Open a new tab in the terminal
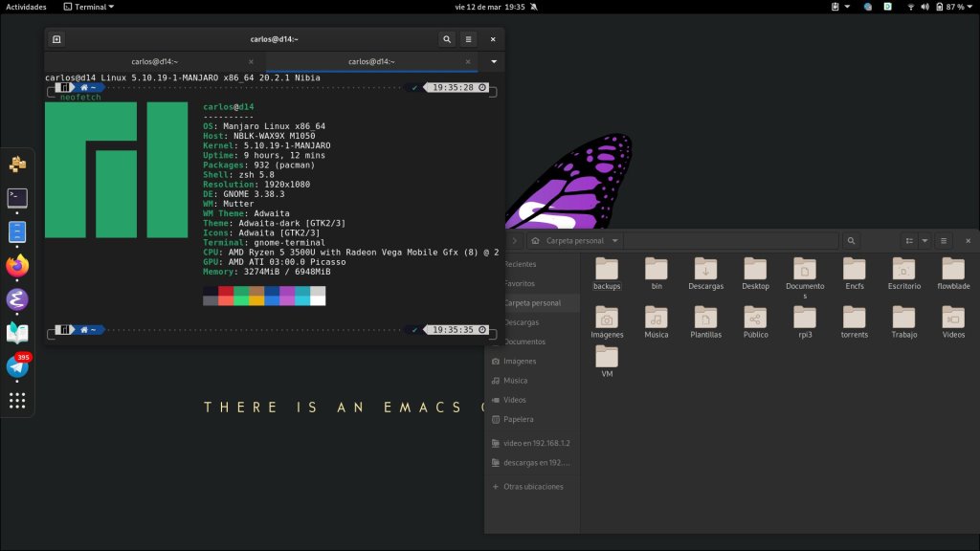980x551 pixels. (x=56, y=39)
